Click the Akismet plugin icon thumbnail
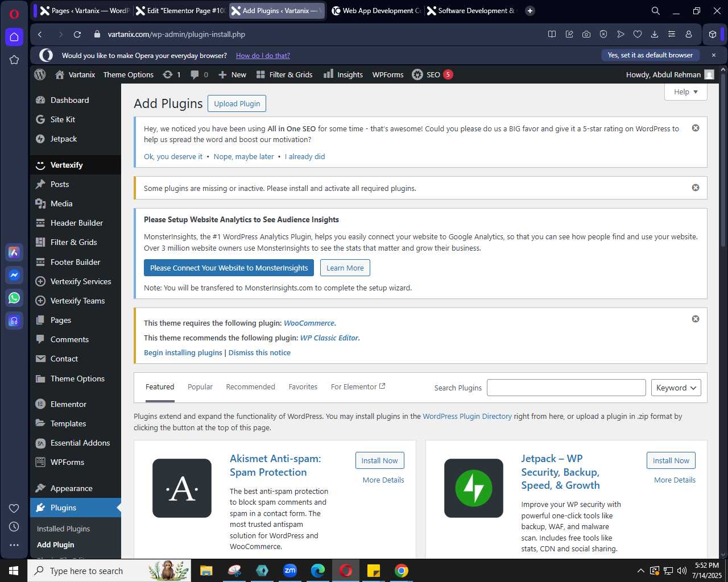728x582 pixels. pos(182,488)
